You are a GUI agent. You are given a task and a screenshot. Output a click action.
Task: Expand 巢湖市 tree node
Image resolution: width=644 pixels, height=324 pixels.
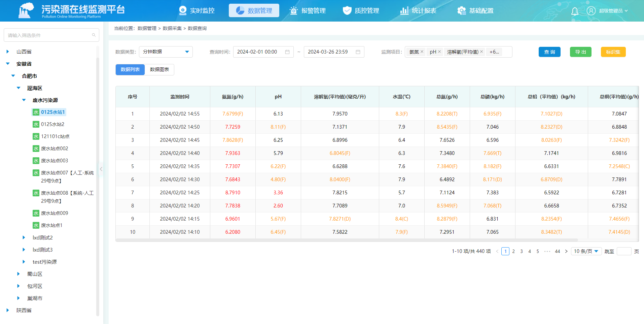click(19, 298)
